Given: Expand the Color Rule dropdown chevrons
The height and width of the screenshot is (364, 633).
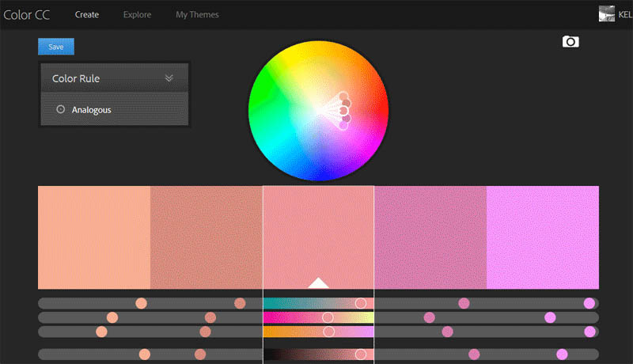Looking at the screenshot, I should pyautogui.click(x=169, y=78).
